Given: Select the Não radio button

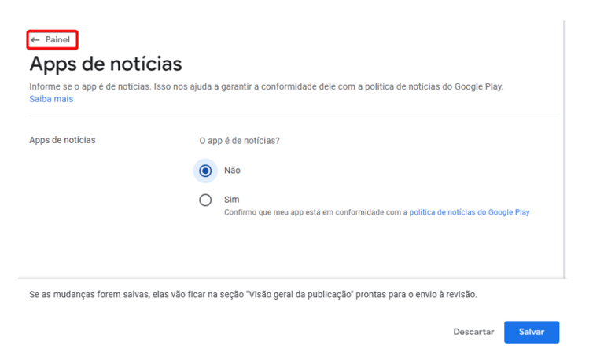Looking at the screenshot, I should [205, 171].
